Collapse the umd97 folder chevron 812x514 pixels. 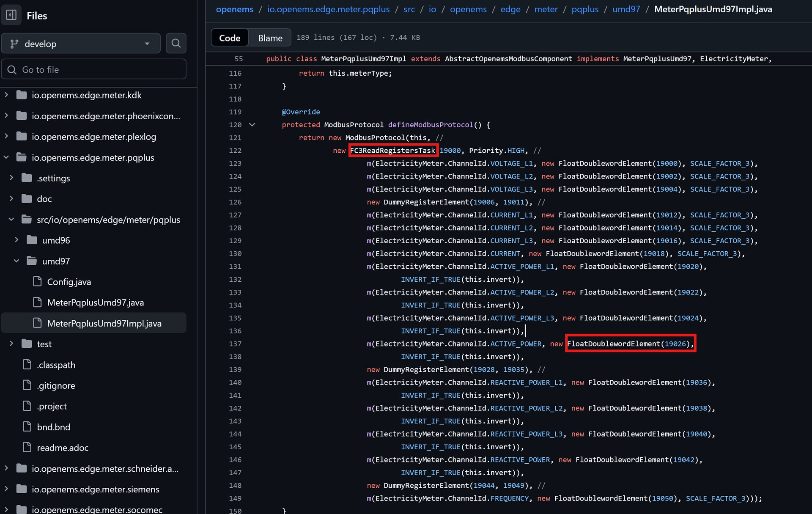point(16,261)
